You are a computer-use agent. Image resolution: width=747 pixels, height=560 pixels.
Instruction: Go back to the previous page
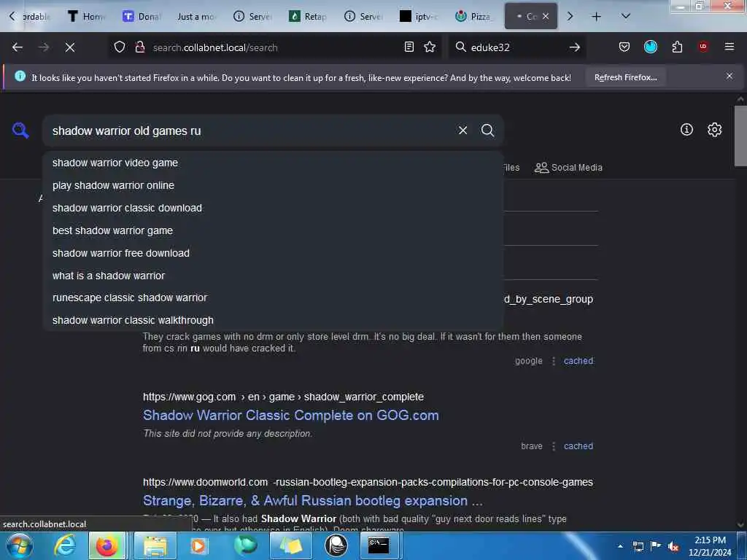tap(18, 47)
